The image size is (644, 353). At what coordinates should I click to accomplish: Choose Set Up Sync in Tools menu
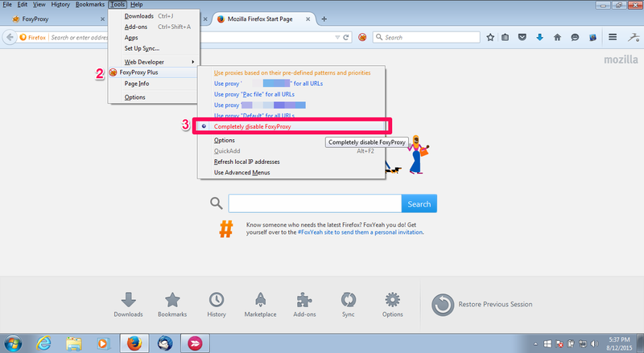[154, 48]
